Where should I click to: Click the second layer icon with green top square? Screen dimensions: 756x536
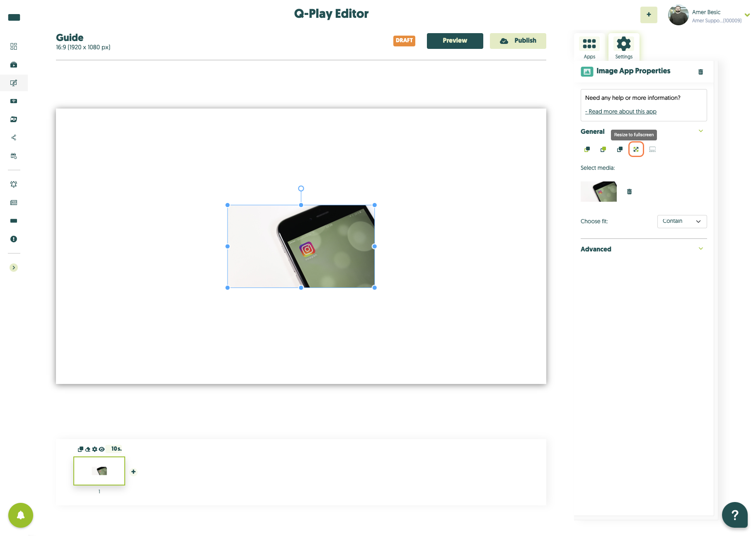coord(603,150)
